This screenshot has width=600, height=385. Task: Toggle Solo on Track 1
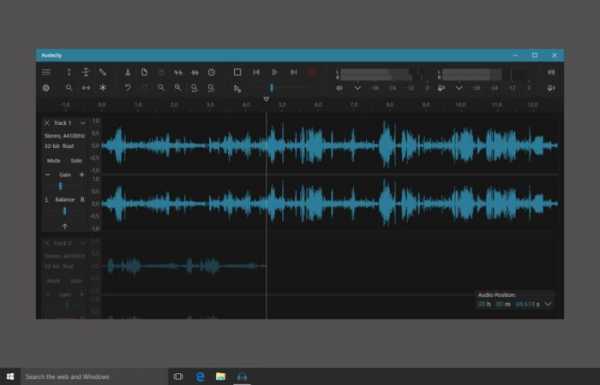[76, 161]
